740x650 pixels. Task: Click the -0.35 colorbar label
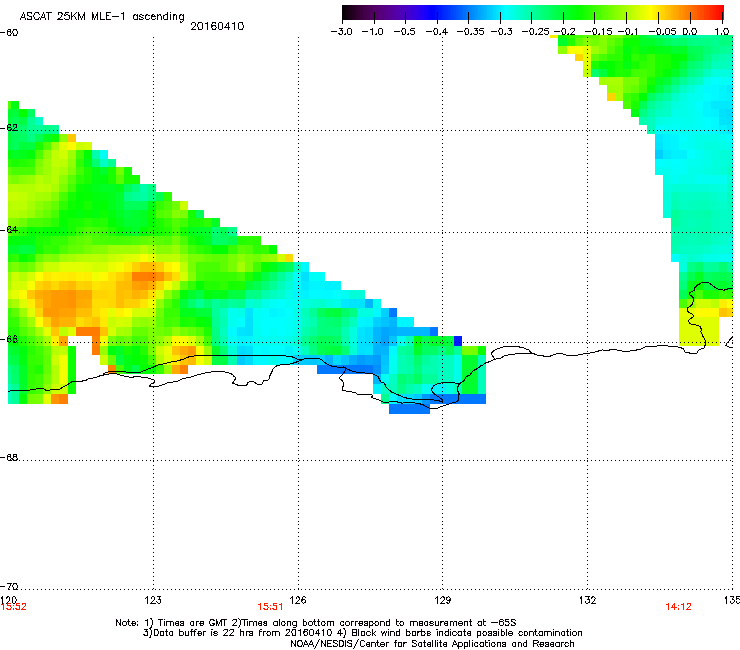470,32
